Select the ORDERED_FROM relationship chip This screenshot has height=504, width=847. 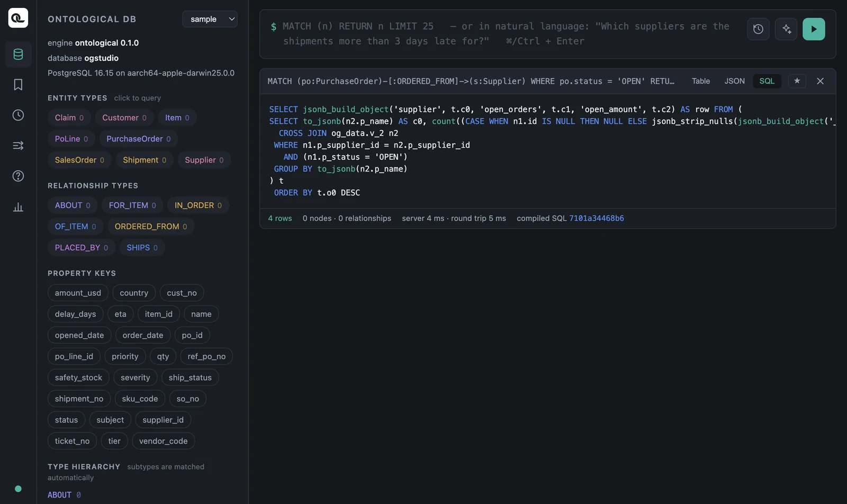(151, 227)
